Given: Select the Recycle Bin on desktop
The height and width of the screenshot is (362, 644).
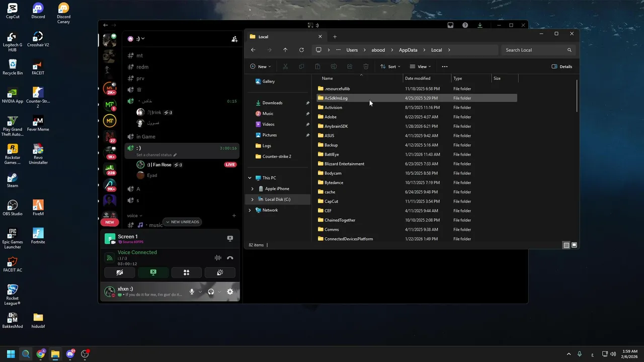Looking at the screenshot, I should tap(13, 67).
